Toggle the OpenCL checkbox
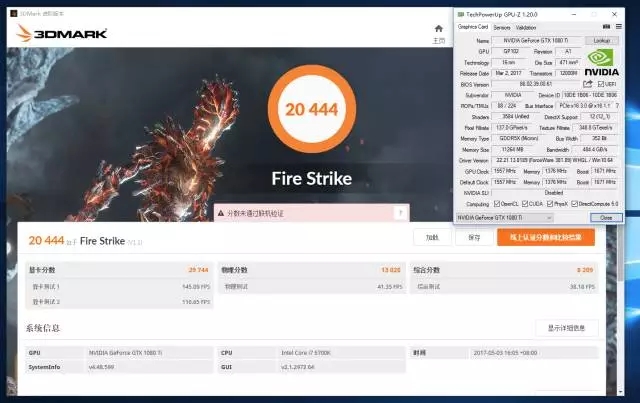This screenshot has width=640, height=403. (497, 203)
